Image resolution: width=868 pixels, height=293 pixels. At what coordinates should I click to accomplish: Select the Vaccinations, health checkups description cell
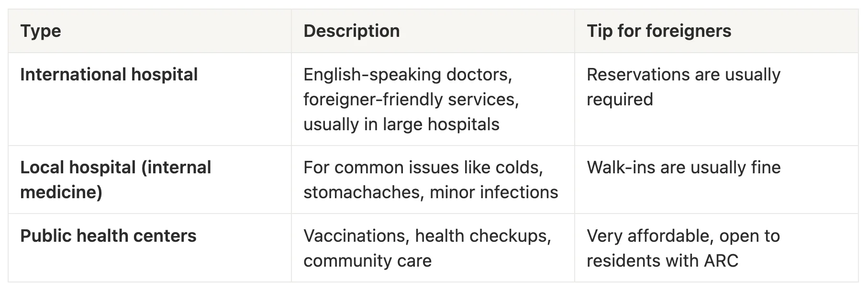tap(427, 236)
